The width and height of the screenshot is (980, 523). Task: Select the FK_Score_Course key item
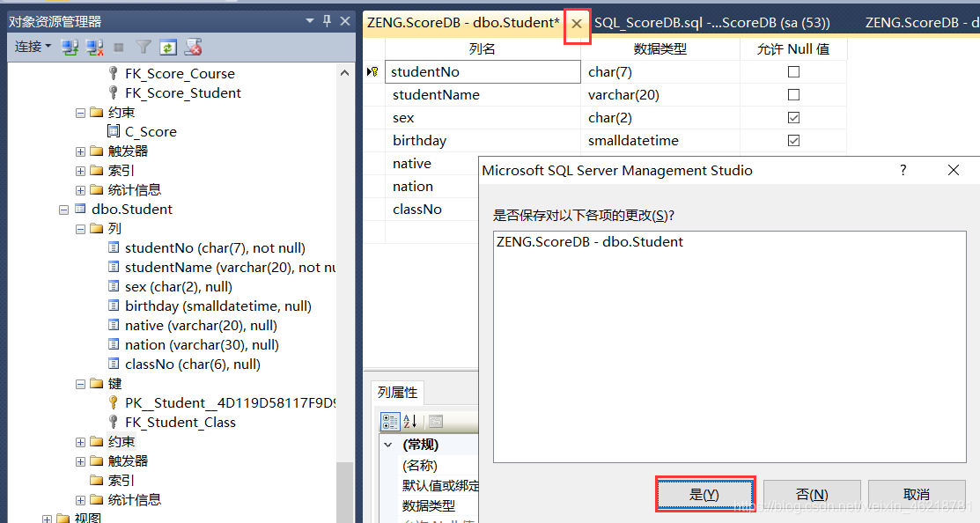(180, 74)
